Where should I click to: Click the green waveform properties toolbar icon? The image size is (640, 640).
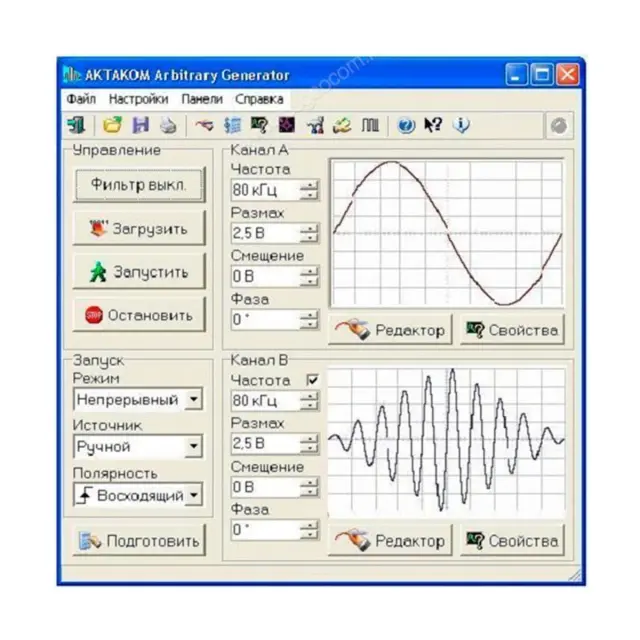260,125
